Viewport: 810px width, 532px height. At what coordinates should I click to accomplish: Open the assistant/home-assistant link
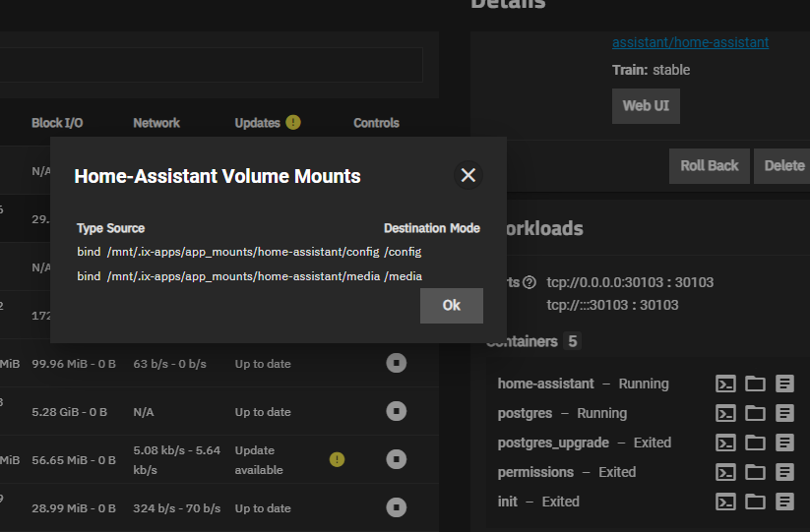point(690,42)
